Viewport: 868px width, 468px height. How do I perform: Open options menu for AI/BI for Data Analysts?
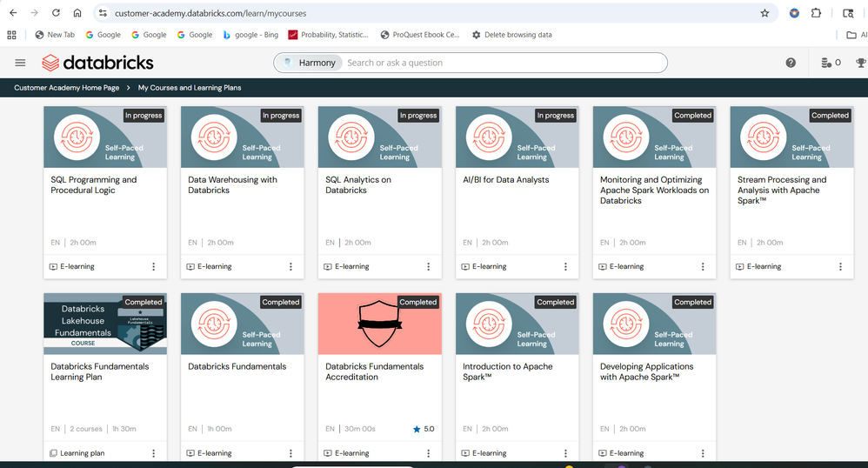coord(565,267)
